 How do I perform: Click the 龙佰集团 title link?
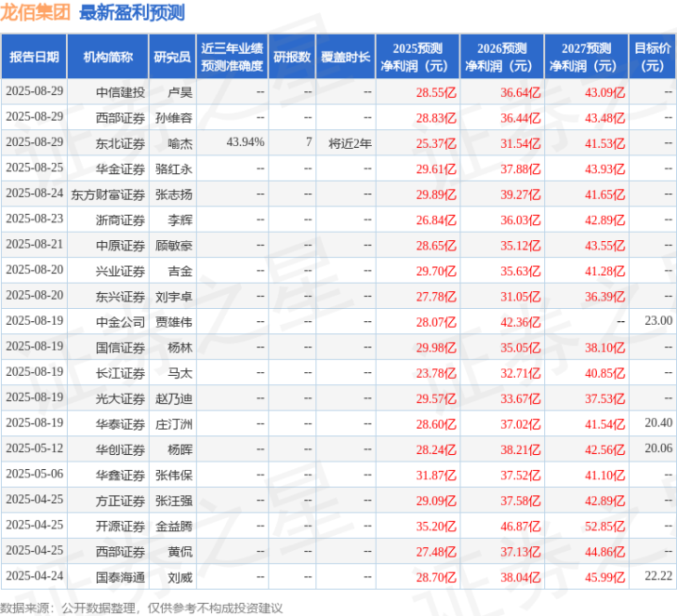pos(37,13)
